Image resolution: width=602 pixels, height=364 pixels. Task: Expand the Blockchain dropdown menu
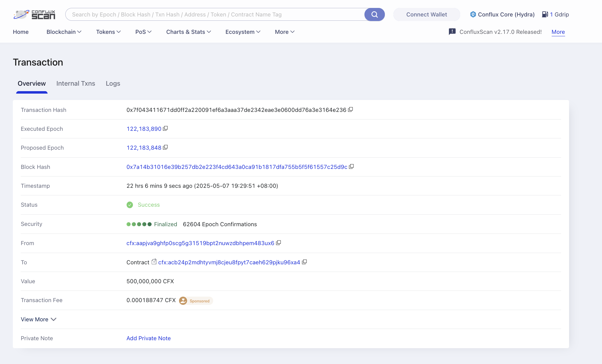(x=64, y=32)
